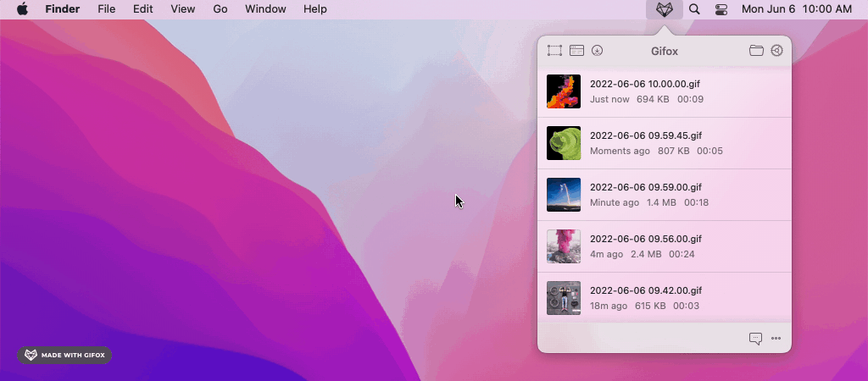The height and width of the screenshot is (381, 868).
Task: Open the Help menu
Action: (x=315, y=9)
